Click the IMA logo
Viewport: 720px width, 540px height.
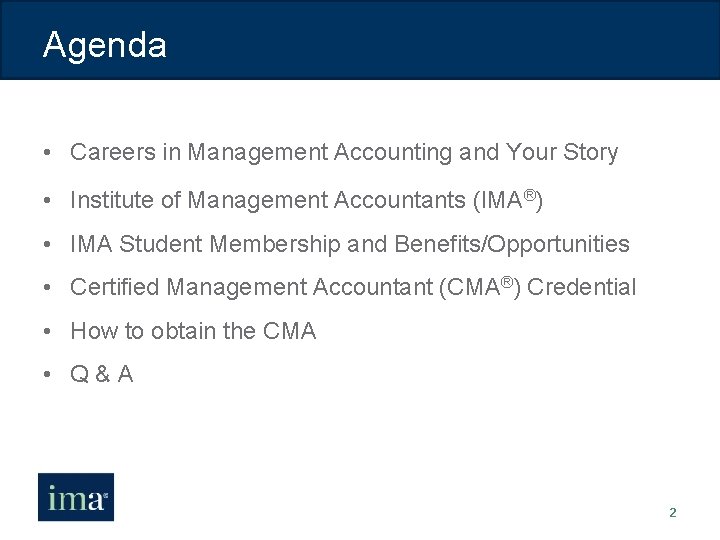76,497
